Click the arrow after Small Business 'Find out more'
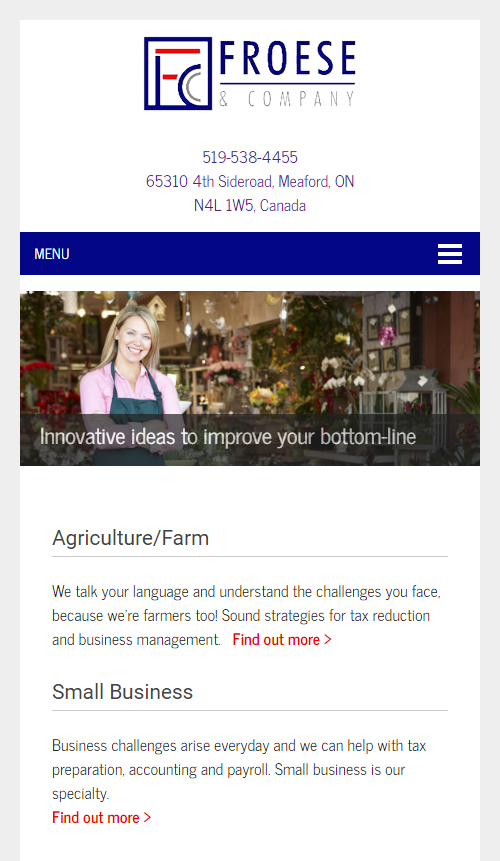This screenshot has height=861, width=500. 147,817
